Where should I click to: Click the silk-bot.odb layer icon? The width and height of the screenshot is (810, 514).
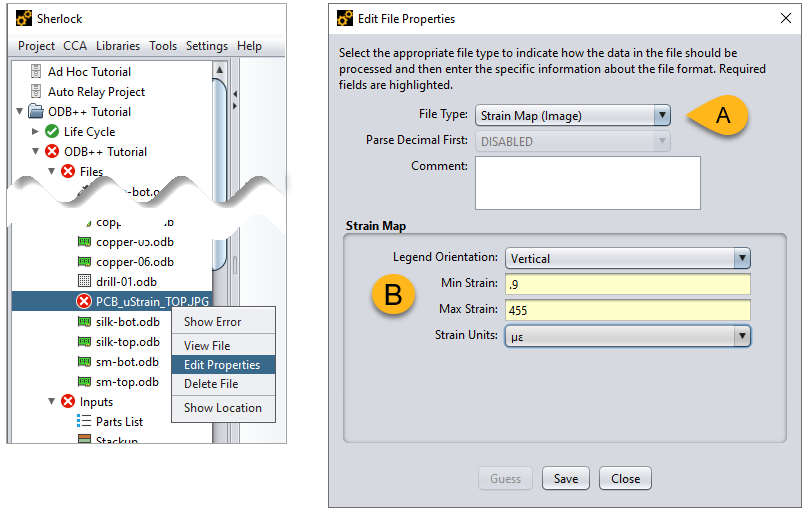pyautogui.click(x=84, y=322)
